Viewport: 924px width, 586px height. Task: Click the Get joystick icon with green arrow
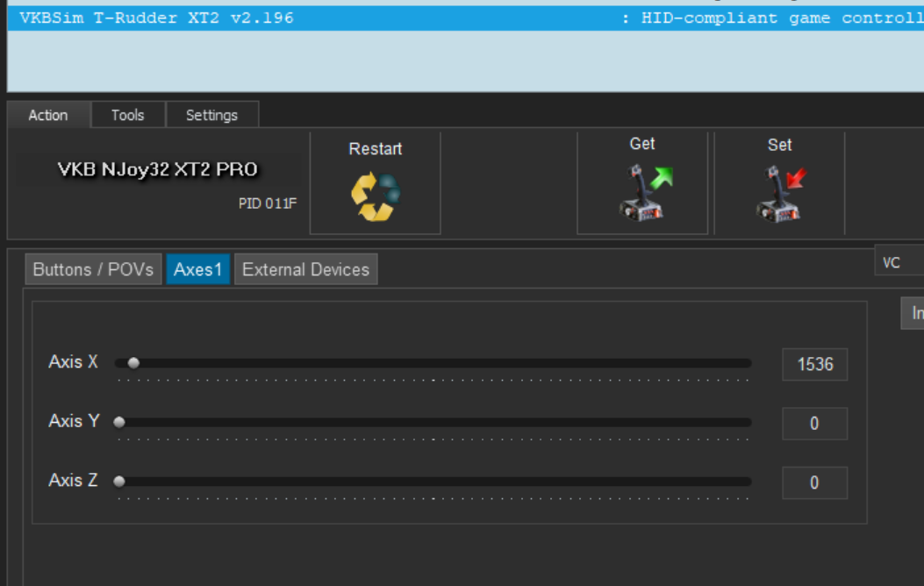645,193
